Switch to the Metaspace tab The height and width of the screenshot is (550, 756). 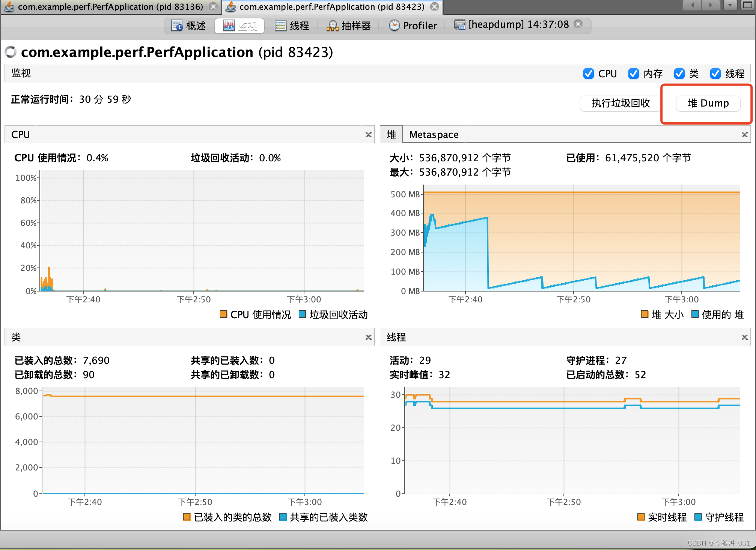point(434,134)
